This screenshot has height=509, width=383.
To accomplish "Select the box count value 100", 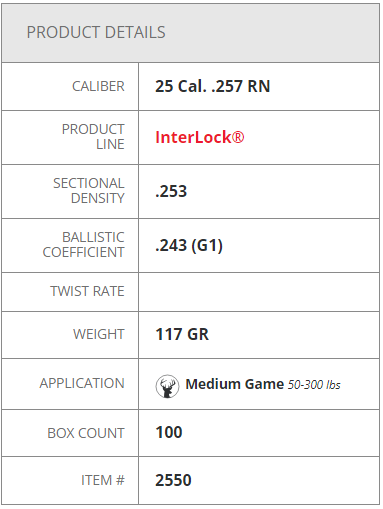I will (169, 432).
